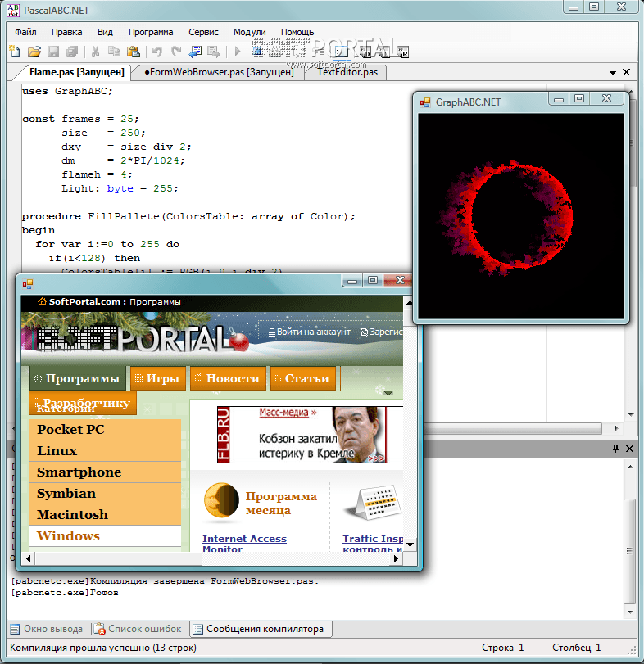Image resolution: width=644 pixels, height=664 pixels.
Task: Click the navigate forward toolbar icon
Action: click(x=214, y=52)
